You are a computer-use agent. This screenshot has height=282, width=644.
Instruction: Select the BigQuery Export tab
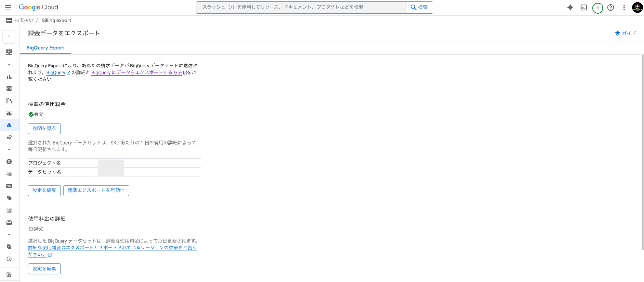click(x=45, y=48)
